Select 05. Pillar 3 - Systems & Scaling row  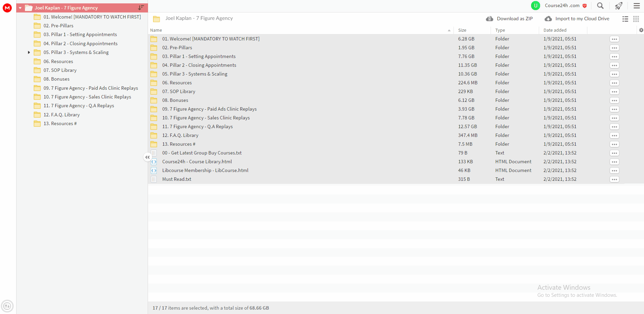pyautogui.click(x=396, y=74)
